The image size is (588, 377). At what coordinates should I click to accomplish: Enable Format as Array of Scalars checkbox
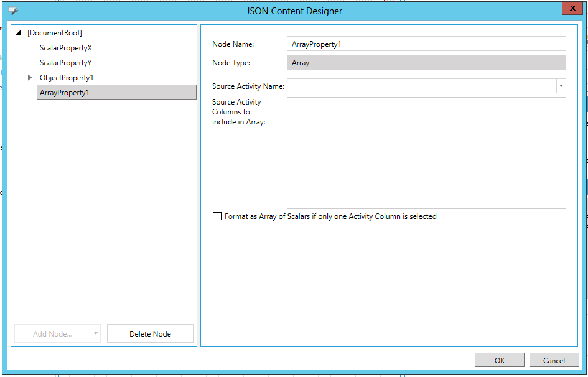coord(217,216)
